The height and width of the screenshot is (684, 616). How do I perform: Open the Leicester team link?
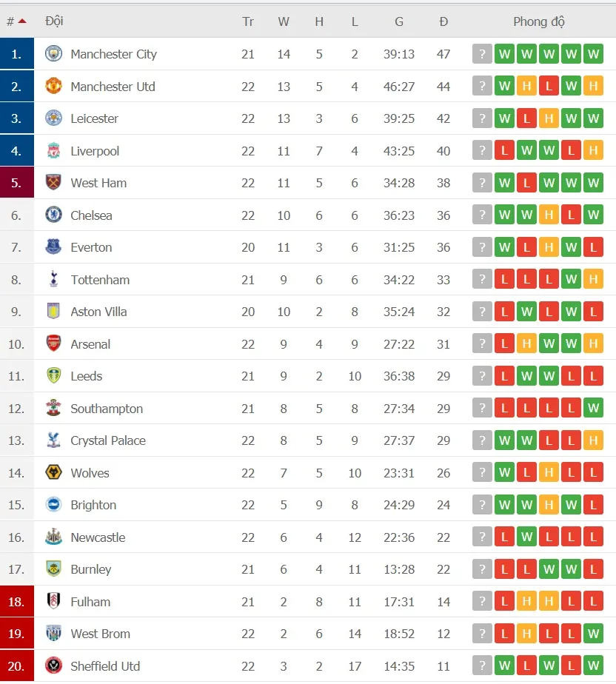tap(95, 118)
